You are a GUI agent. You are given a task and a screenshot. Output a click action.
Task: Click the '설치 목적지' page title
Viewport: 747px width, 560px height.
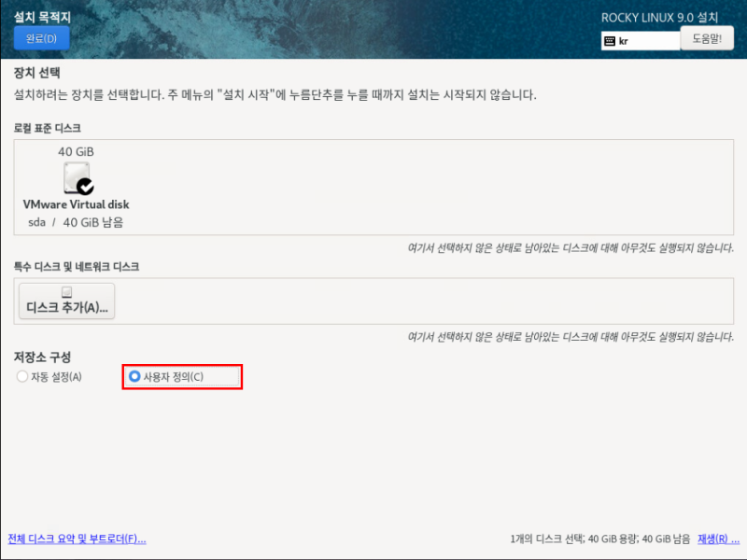pos(42,17)
